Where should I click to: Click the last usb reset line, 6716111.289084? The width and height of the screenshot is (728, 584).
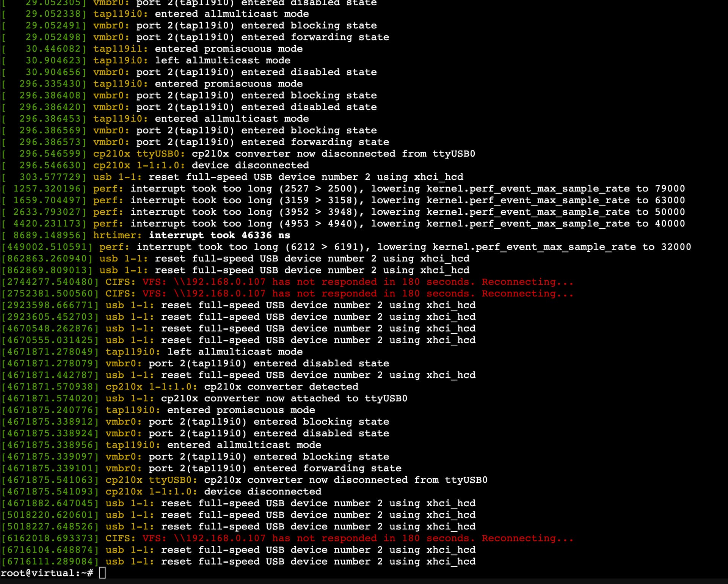click(x=290, y=562)
